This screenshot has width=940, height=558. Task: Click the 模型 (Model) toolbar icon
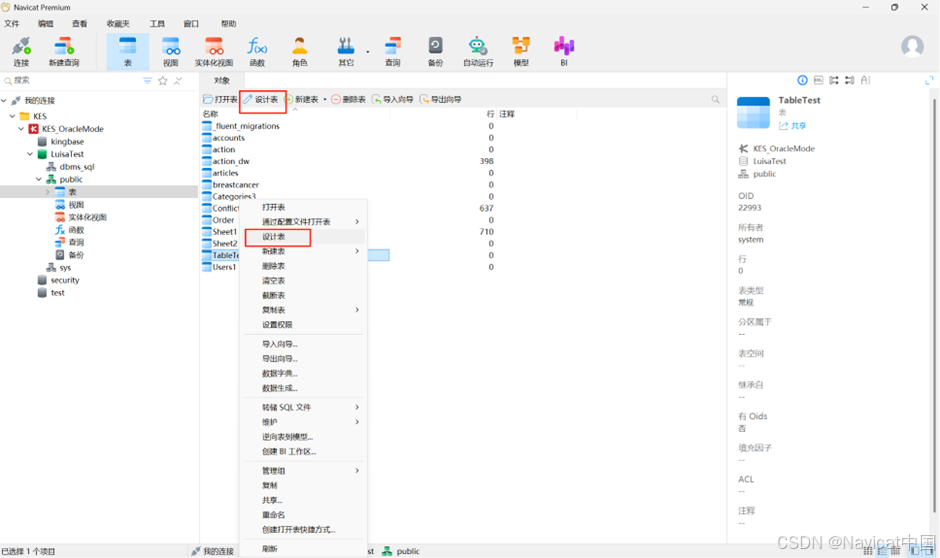521,51
